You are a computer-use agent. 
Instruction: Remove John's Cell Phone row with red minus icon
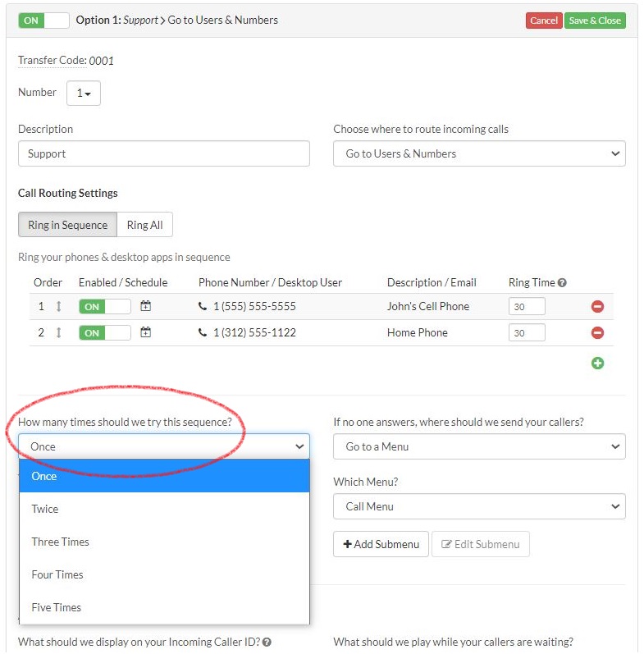(597, 306)
